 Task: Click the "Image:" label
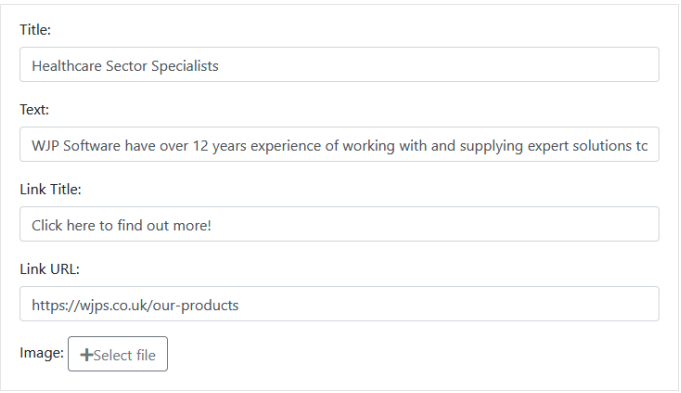pyautogui.click(x=41, y=353)
